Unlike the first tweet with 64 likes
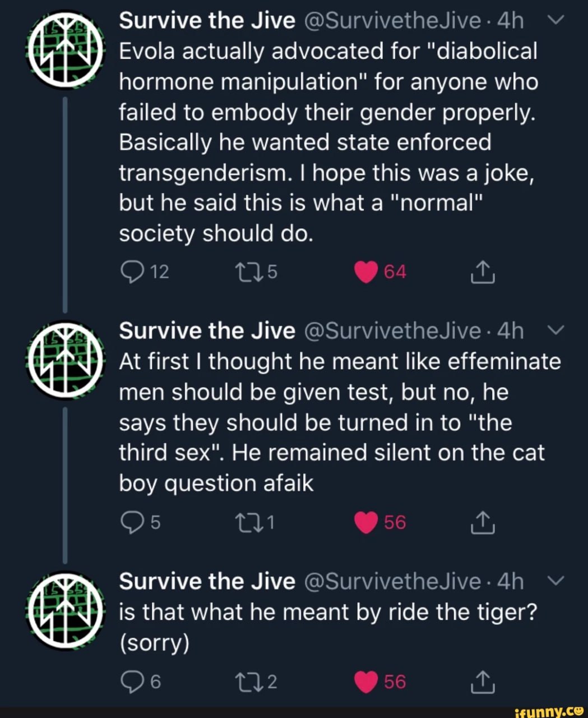Image resolution: width=588 pixels, height=718 pixels. [367, 273]
